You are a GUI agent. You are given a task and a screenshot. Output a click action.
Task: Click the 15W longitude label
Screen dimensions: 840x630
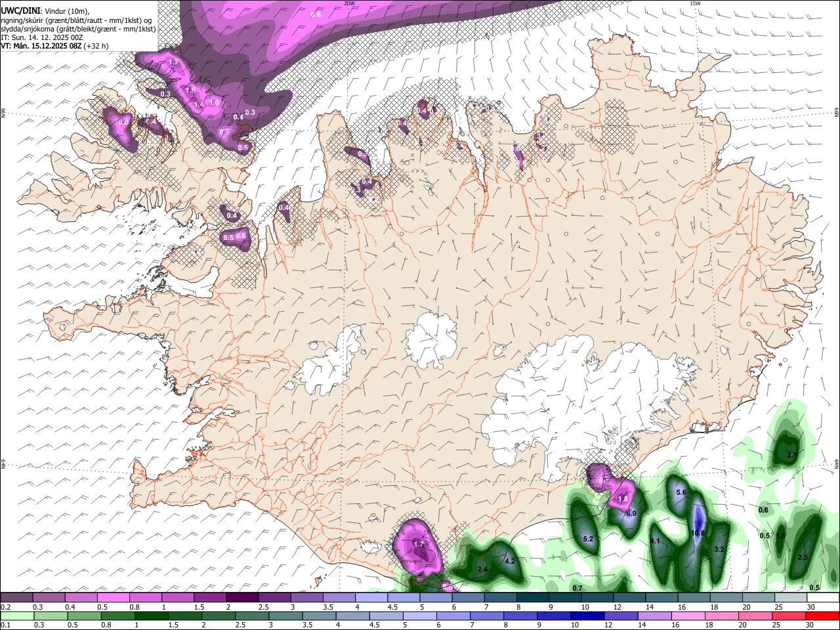tap(695, 3)
